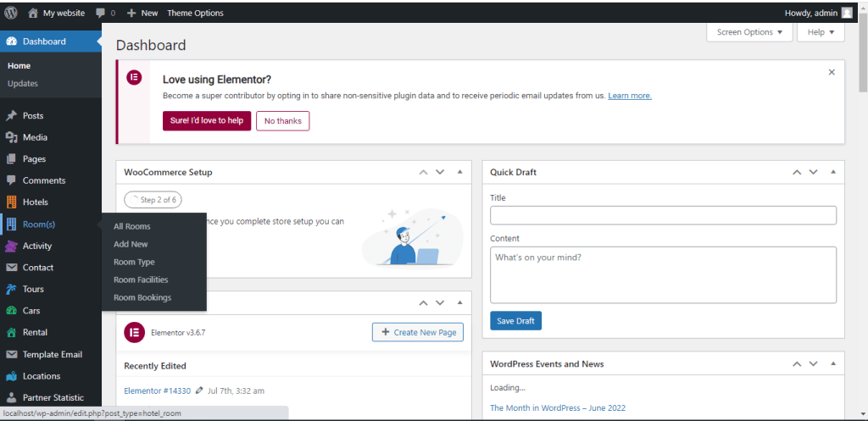868x421 pixels.
Task: Move WooCommerce Setup widget up
Action: [424, 172]
